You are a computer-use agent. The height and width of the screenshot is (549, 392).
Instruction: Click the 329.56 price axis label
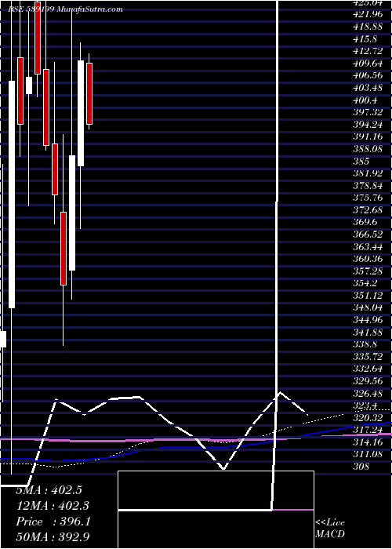coord(367,380)
